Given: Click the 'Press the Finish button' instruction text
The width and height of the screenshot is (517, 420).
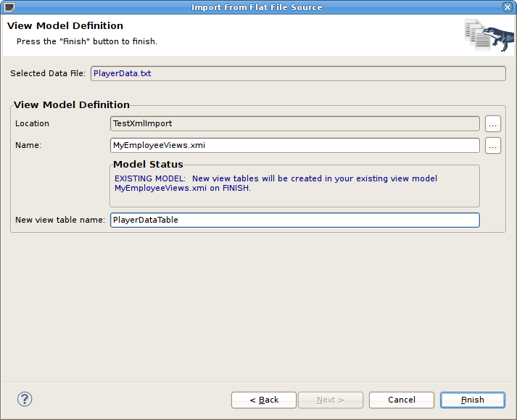Looking at the screenshot, I should [x=86, y=41].
